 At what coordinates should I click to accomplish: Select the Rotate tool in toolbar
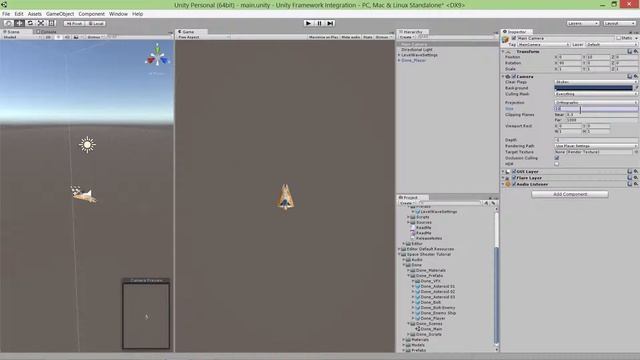point(30,23)
